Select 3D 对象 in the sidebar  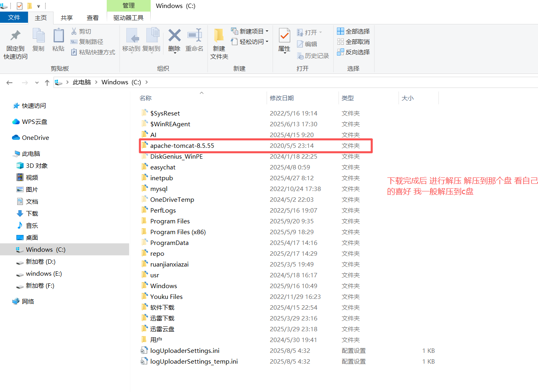(32, 165)
